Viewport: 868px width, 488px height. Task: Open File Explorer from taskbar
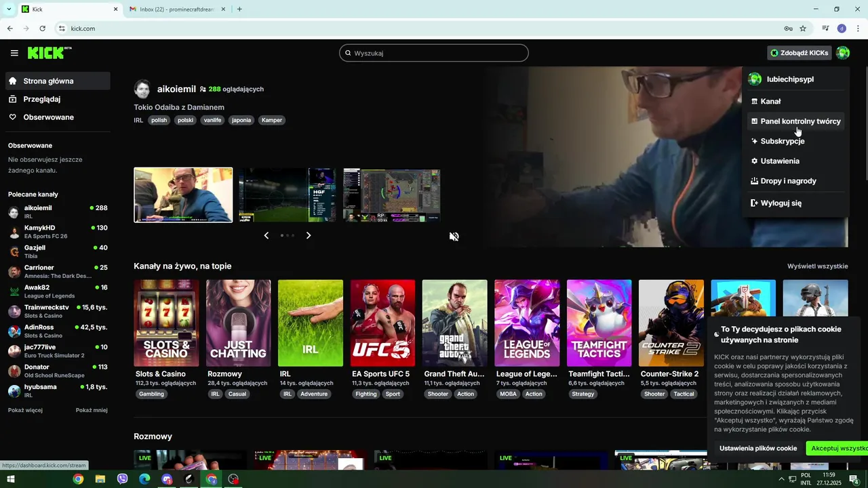tap(100, 479)
